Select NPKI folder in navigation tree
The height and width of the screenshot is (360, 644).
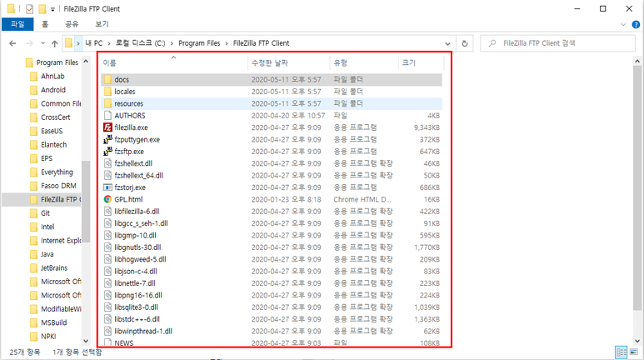[x=48, y=336]
